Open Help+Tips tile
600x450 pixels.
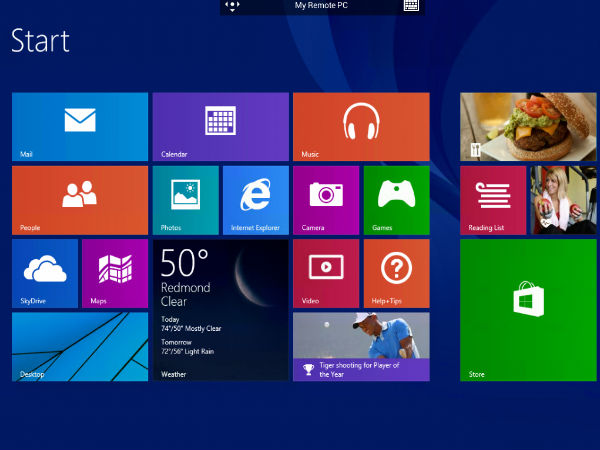coord(396,273)
